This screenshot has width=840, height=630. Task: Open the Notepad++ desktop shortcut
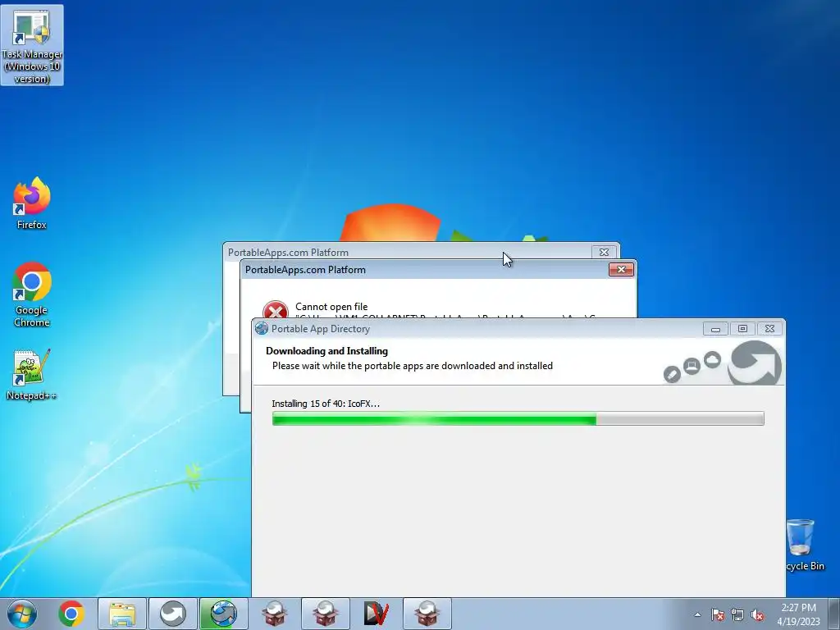click(32, 374)
